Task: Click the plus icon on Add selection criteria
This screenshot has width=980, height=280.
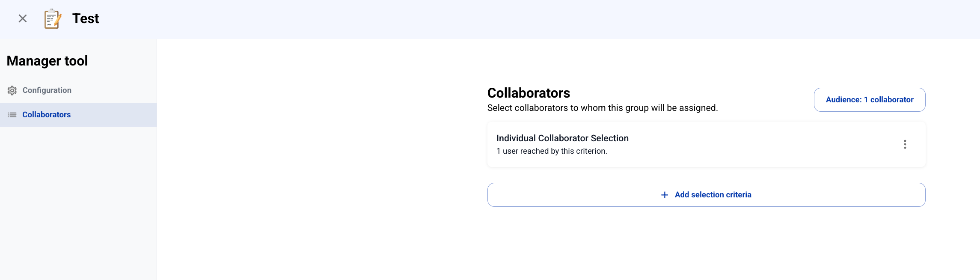Action: pos(665,195)
